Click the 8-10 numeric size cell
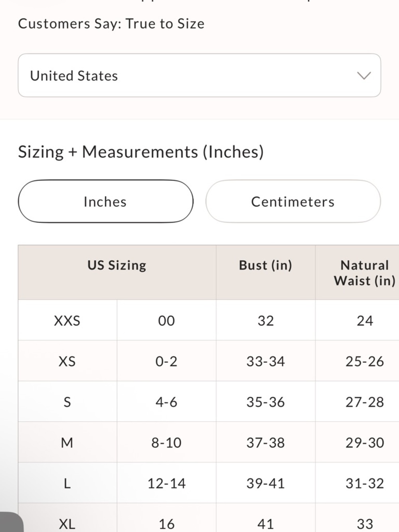 tap(166, 443)
